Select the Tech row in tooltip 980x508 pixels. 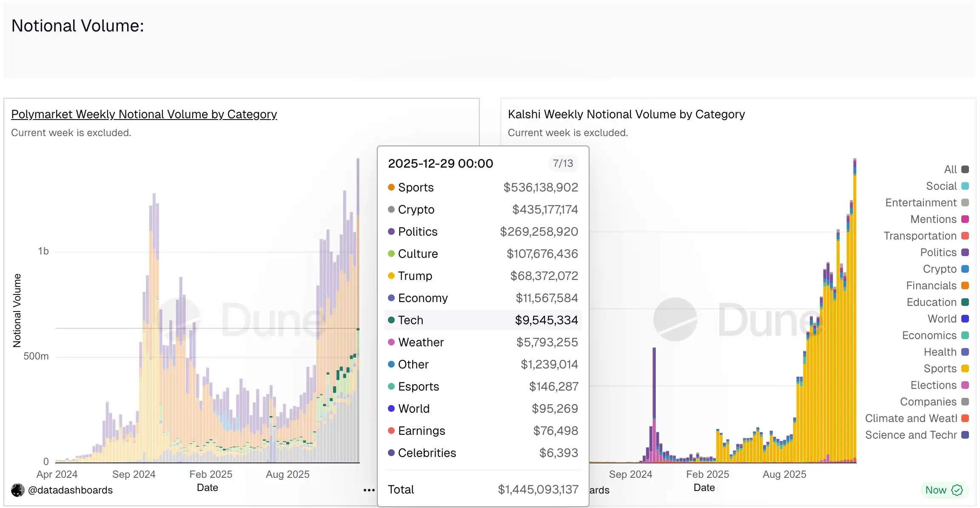point(483,320)
